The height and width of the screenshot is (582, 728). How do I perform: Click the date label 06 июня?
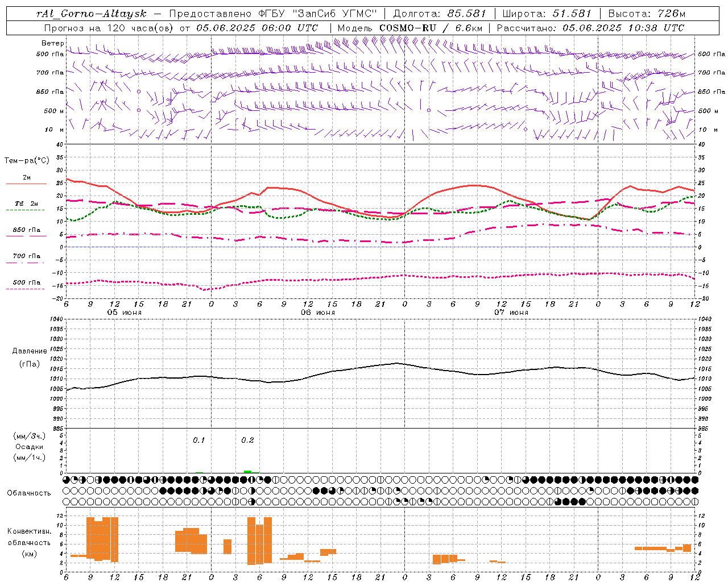(x=318, y=313)
